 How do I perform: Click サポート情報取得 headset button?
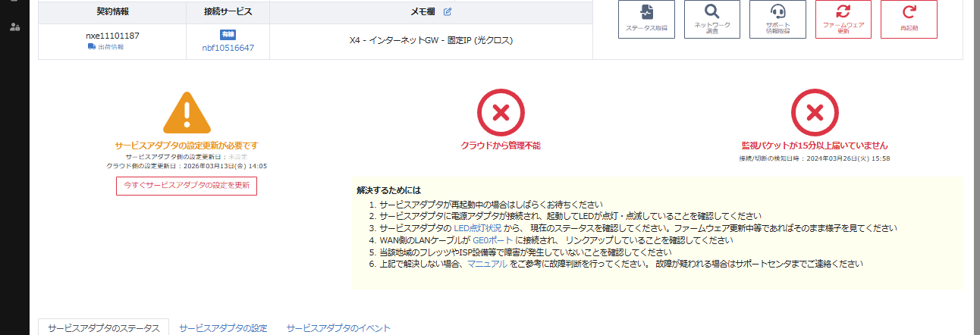point(777,19)
